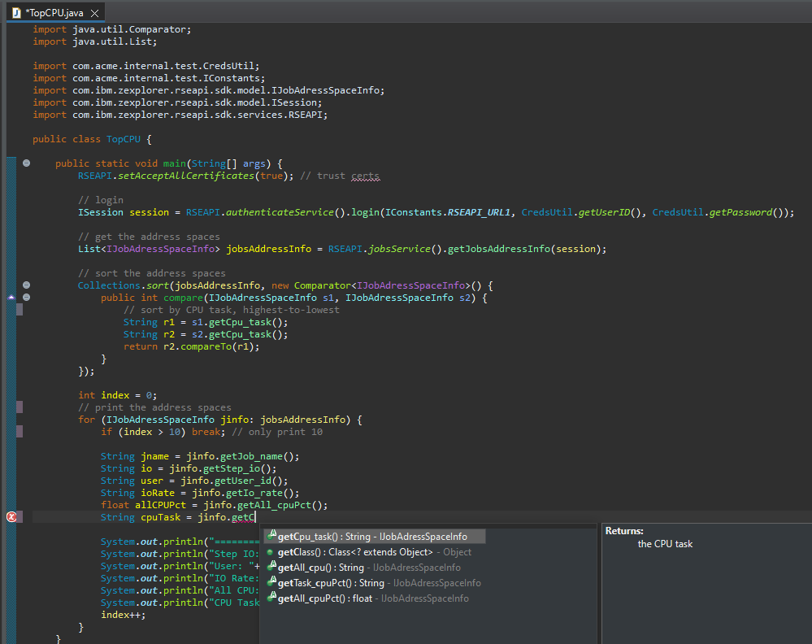Click the green icon next to getClass() suggestion
The height and width of the screenshot is (644, 812).
pyautogui.click(x=270, y=552)
